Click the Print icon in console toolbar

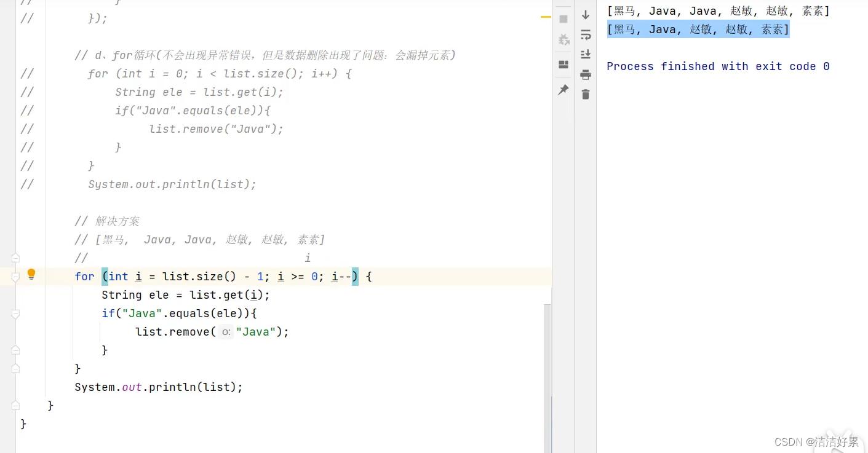tap(586, 74)
